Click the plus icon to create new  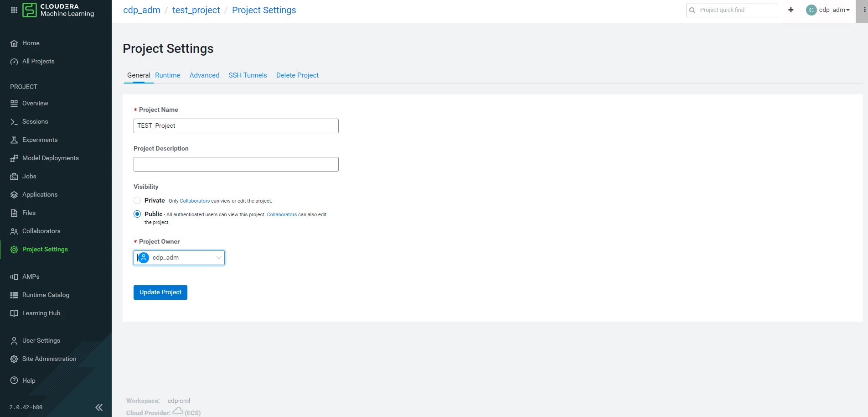pyautogui.click(x=791, y=10)
